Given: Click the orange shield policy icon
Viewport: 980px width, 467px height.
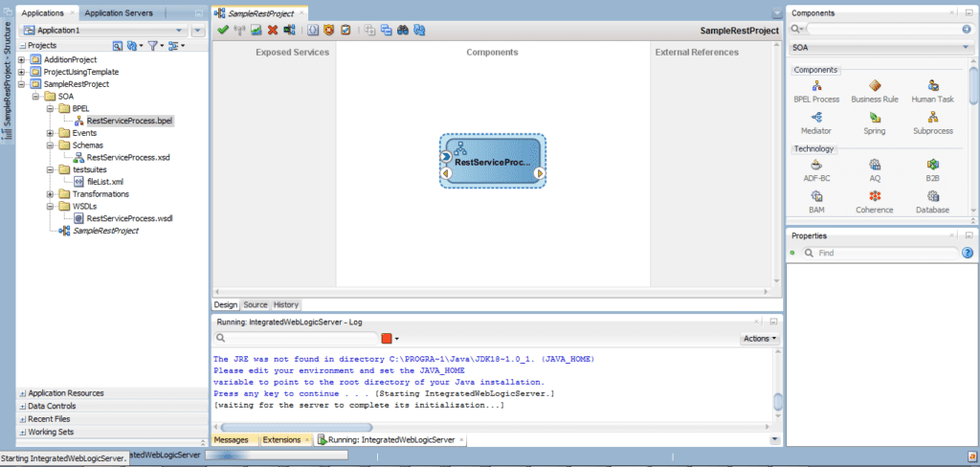Looking at the screenshot, I should [329, 30].
